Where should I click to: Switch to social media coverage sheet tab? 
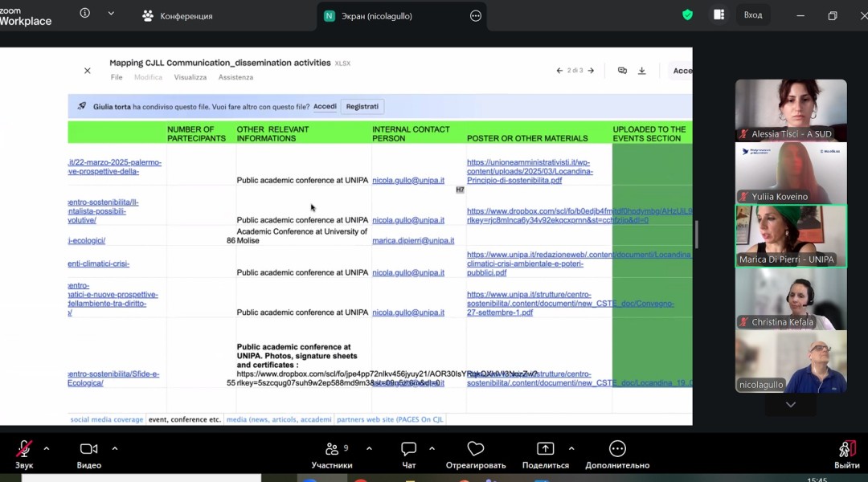pos(106,419)
